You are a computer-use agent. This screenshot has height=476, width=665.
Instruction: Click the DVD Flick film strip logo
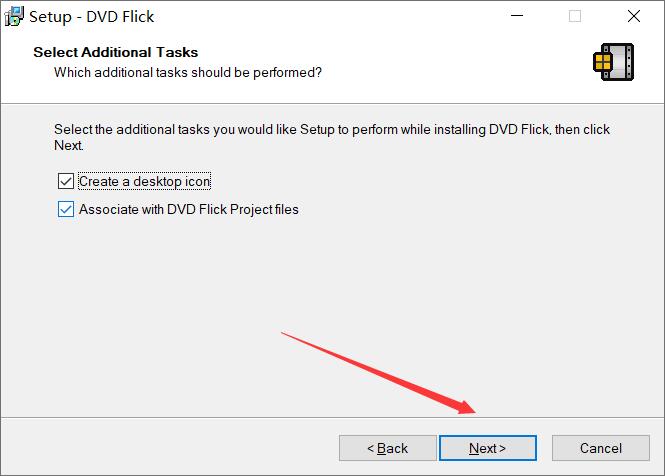click(614, 62)
